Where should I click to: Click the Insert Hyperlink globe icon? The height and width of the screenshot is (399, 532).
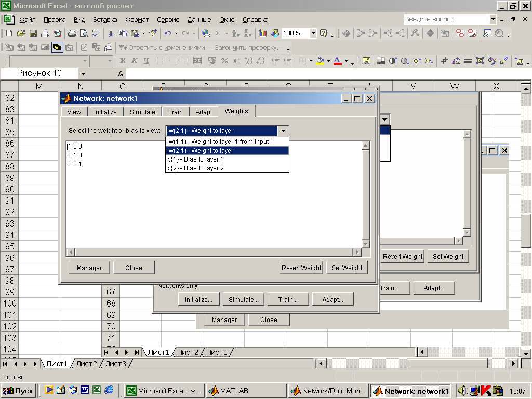coord(206,33)
